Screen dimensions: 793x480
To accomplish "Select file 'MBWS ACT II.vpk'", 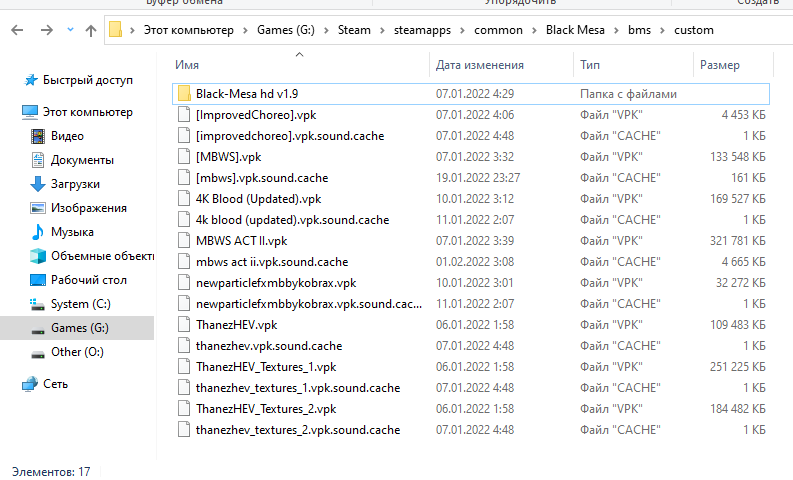I will point(241,241).
